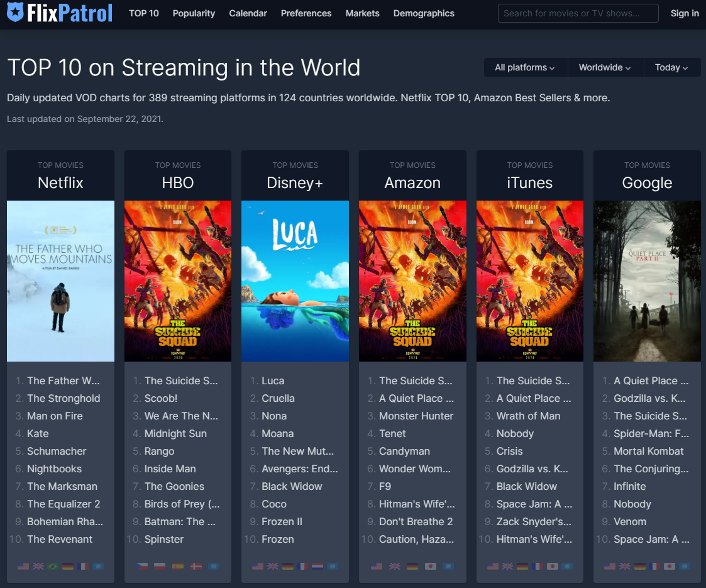Open 'Midnight Sun' in HBO list
The image size is (706, 588).
point(175,433)
